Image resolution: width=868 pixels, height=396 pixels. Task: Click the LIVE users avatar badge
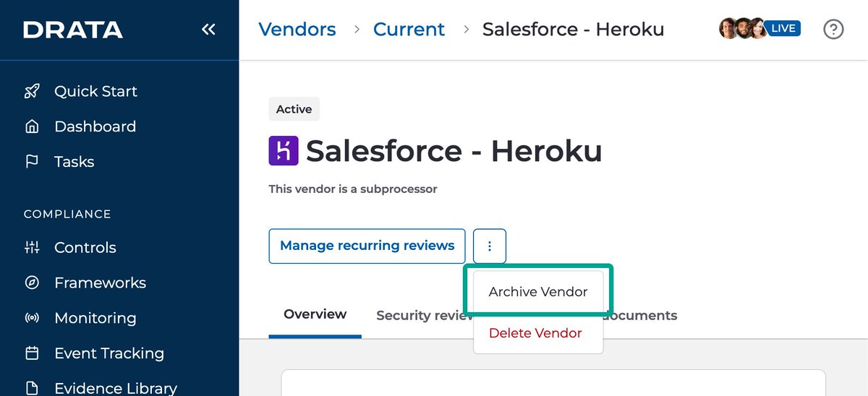pos(759,29)
